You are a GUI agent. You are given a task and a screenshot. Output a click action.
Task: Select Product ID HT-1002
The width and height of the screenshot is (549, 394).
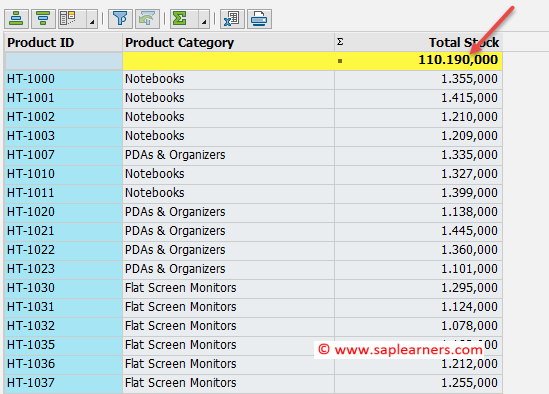pos(63,117)
